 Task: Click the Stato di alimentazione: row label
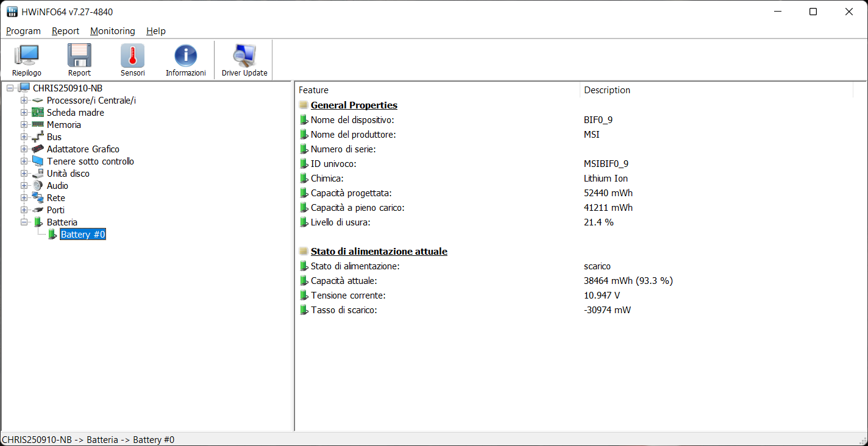pos(355,266)
